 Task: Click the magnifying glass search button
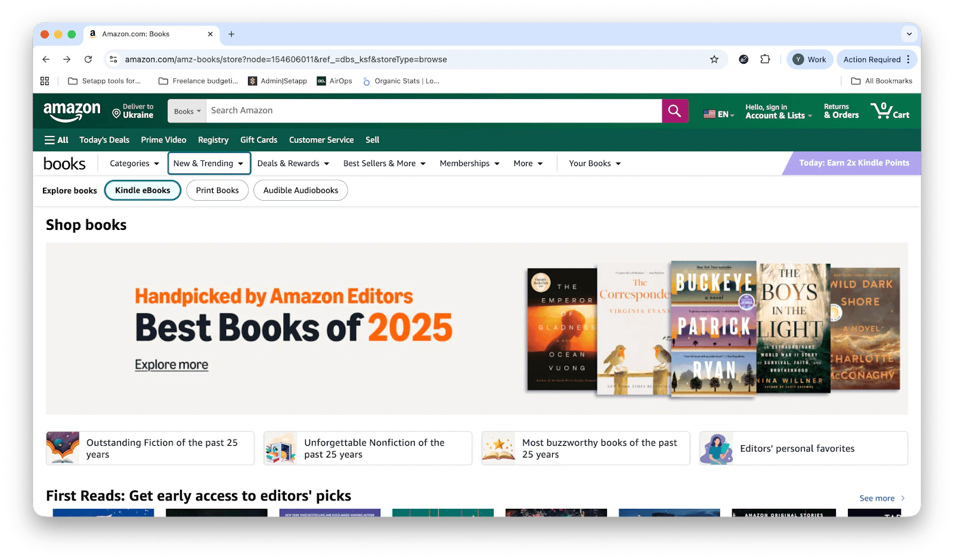pyautogui.click(x=674, y=111)
